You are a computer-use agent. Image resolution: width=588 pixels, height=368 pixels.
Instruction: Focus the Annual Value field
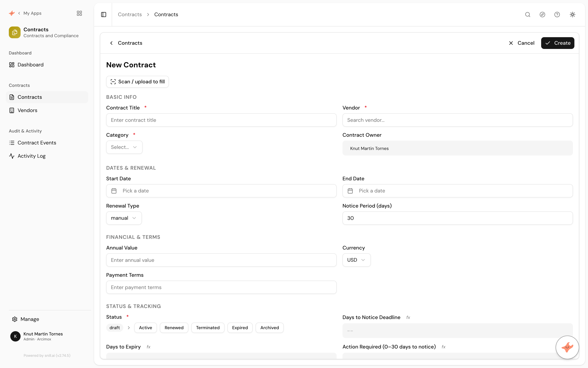(x=221, y=260)
